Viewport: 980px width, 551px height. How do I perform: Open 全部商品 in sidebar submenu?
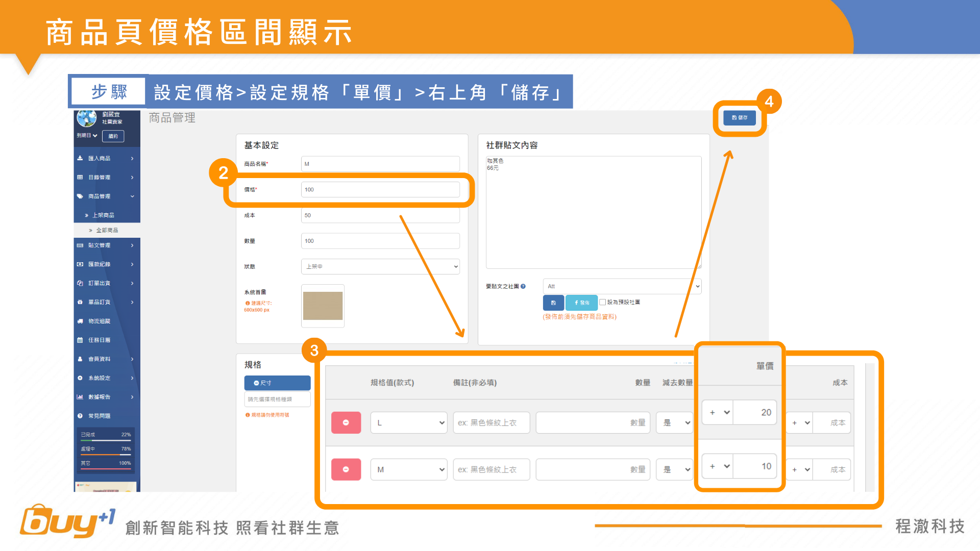pos(107,230)
